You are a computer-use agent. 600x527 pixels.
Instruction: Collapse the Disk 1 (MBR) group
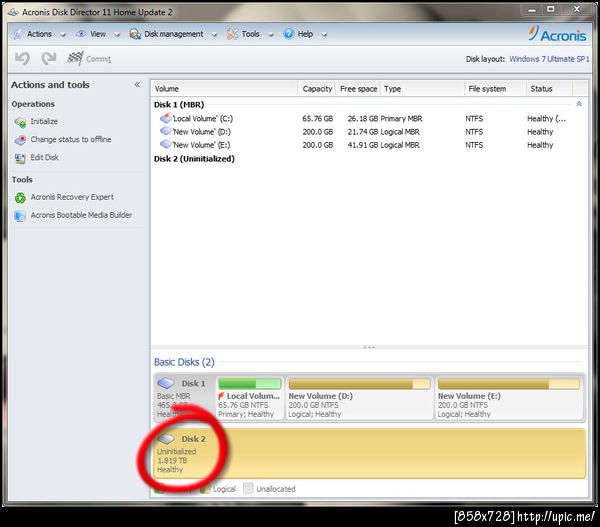tap(579, 104)
